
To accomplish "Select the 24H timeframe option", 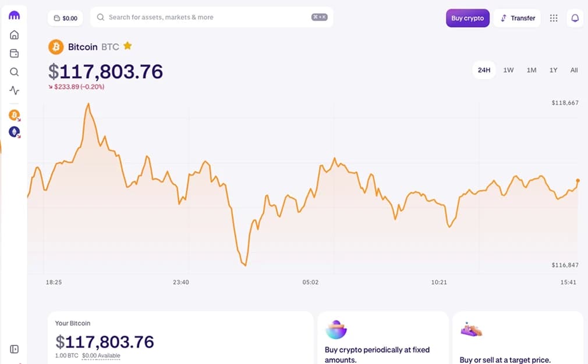I will 484,70.
